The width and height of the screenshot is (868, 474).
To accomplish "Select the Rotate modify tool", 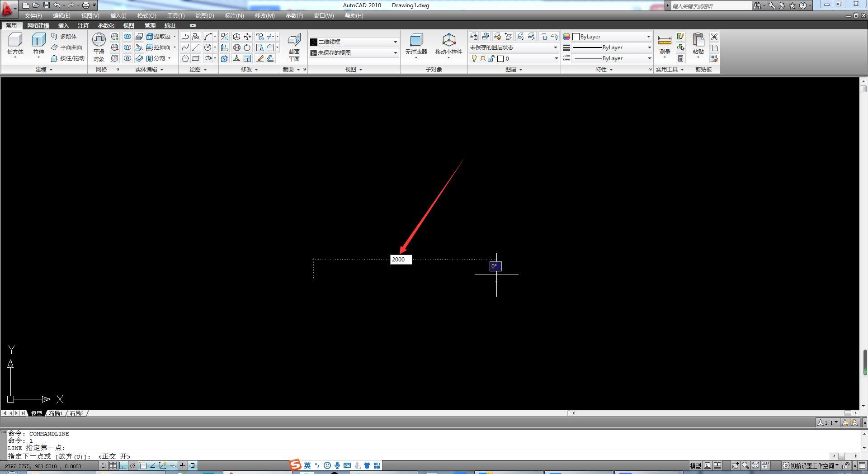I will tap(247, 47).
